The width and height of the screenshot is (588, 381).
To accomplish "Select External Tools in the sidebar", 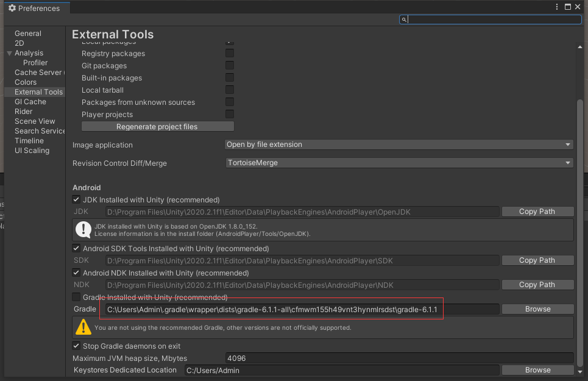I will [x=38, y=92].
